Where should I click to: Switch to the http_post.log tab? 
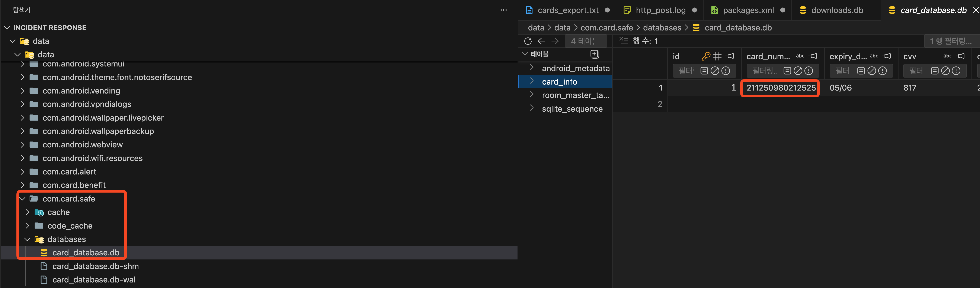[660, 10]
